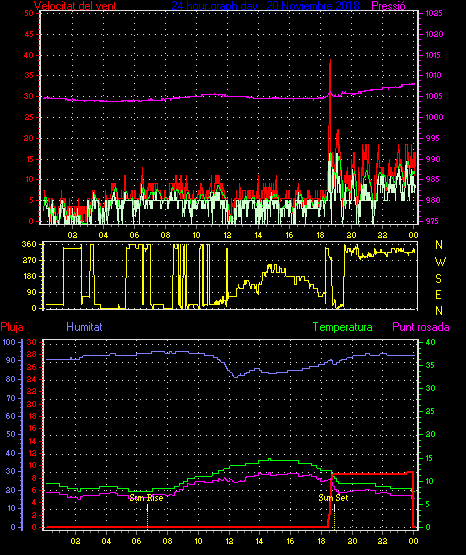
Task: Click the 16 value on rain axis
Action: (31, 428)
